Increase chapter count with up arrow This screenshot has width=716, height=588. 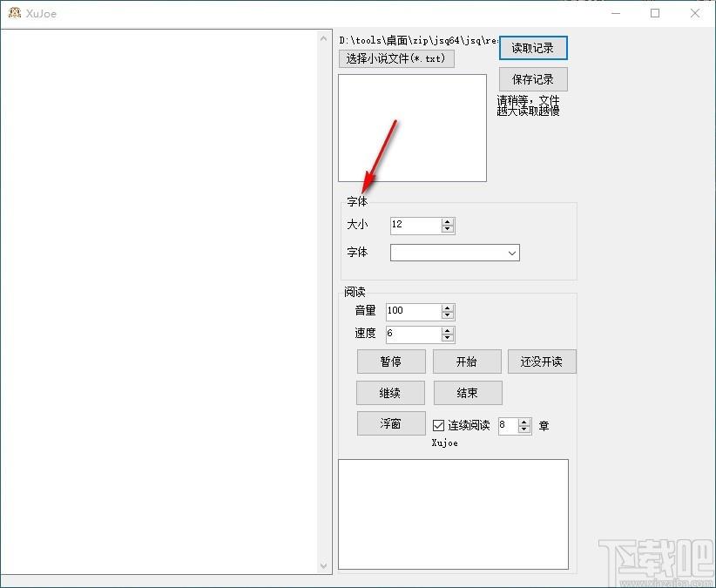pos(524,422)
